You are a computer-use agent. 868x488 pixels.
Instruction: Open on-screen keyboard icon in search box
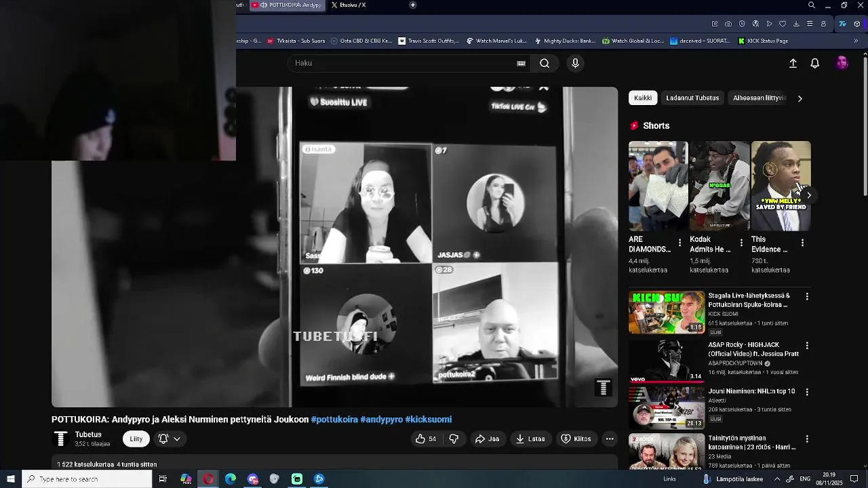pyautogui.click(x=521, y=63)
